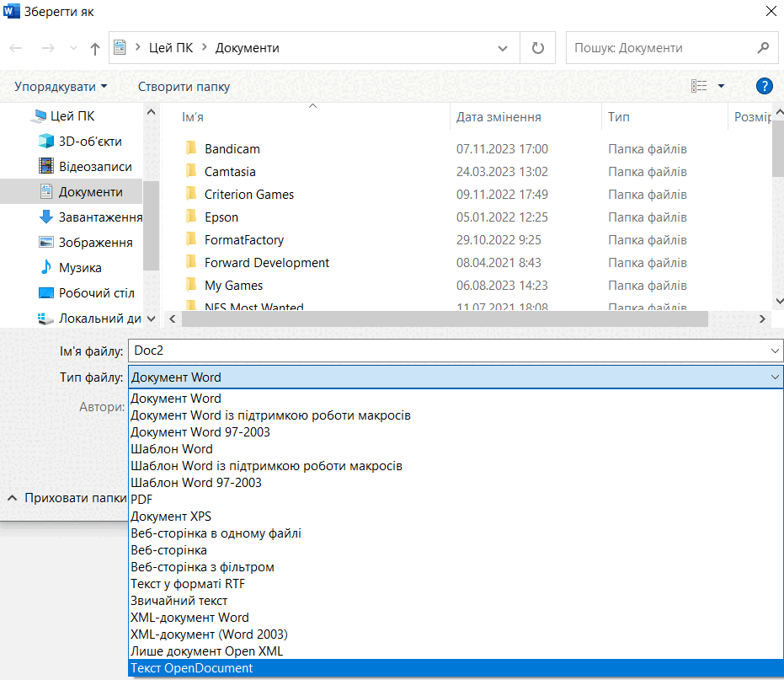Expand the file name history dropdown
Screen dimensions: 784x680
(x=775, y=351)
